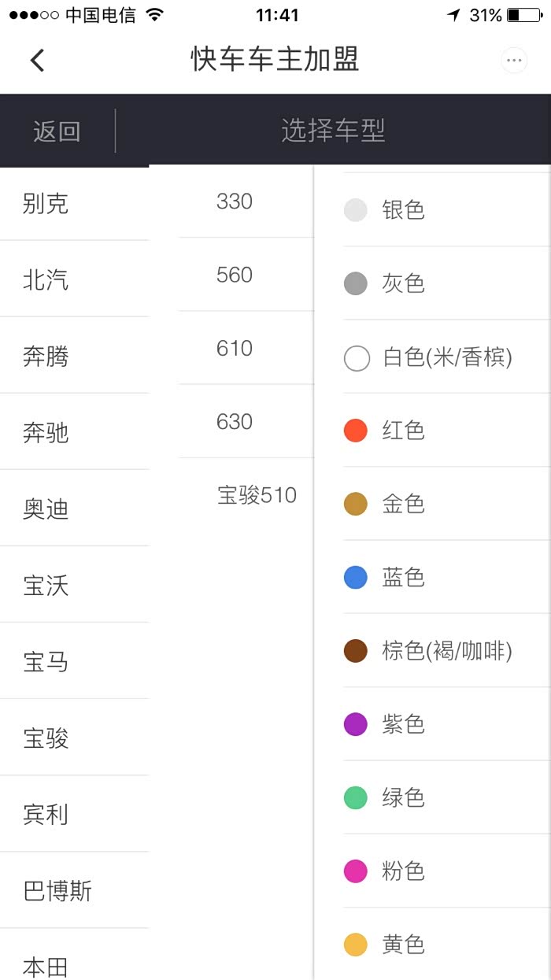
Task: Select the red (红色) color dot
Action: coord(356,431)
